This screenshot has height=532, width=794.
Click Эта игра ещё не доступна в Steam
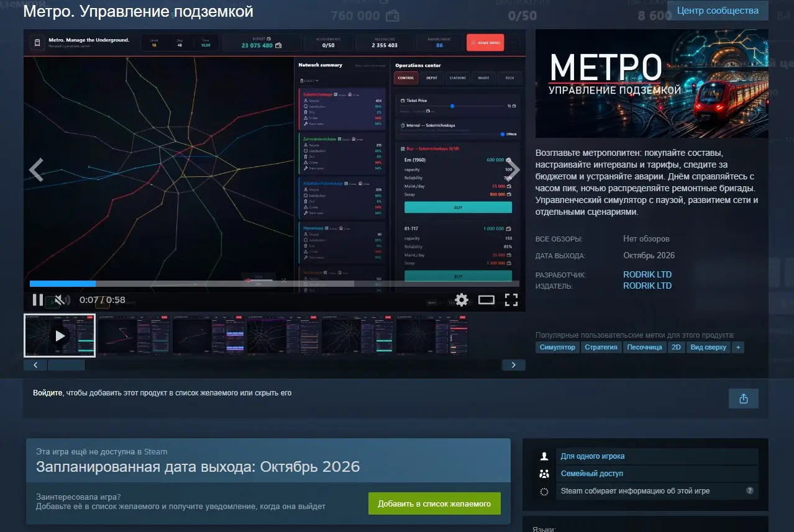[101, 452]
